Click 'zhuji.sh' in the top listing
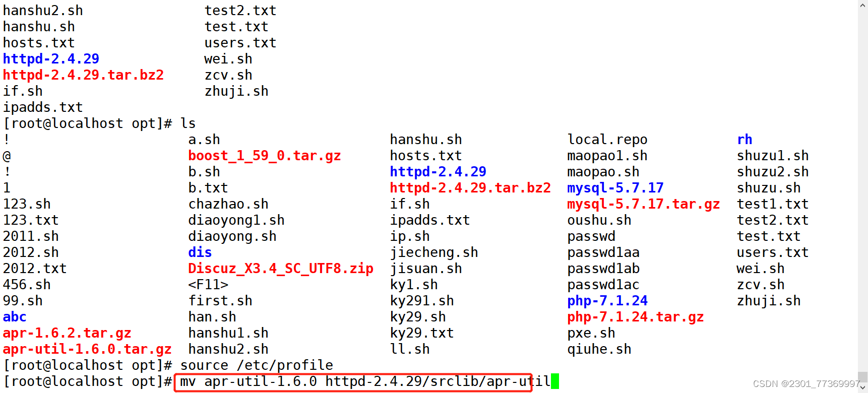The width and height of the screenshot is (868, 393). tap(236, 91)
